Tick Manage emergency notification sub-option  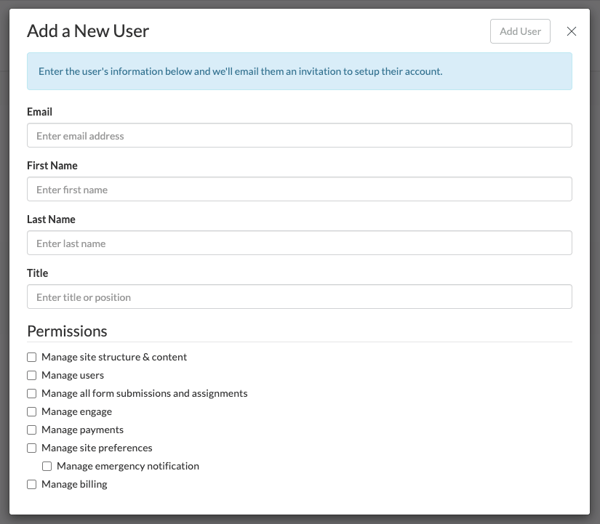pyautogui.click(x=47, y=466)
